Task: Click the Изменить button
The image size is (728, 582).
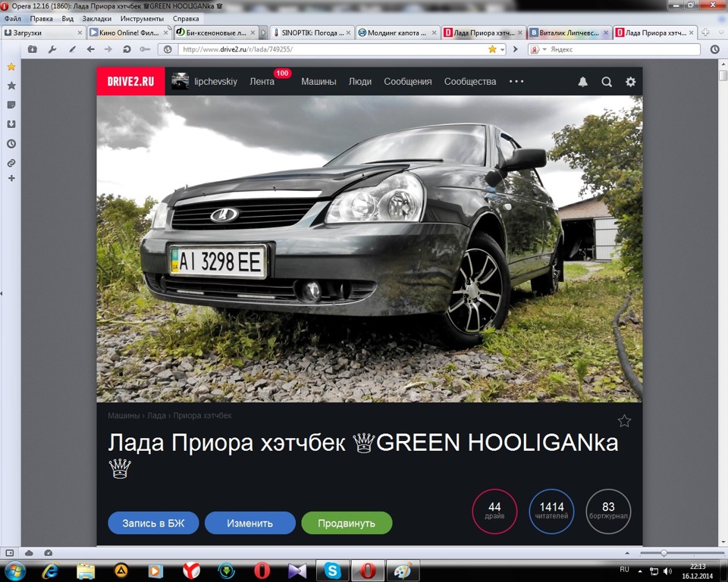Action: tap(249, 523)
